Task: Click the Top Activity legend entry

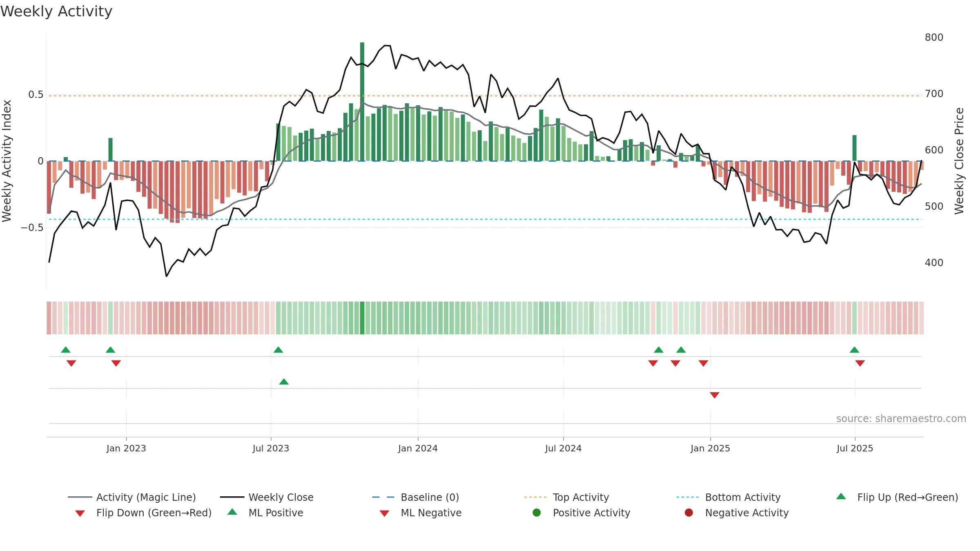Action: (x=566, y=497)
